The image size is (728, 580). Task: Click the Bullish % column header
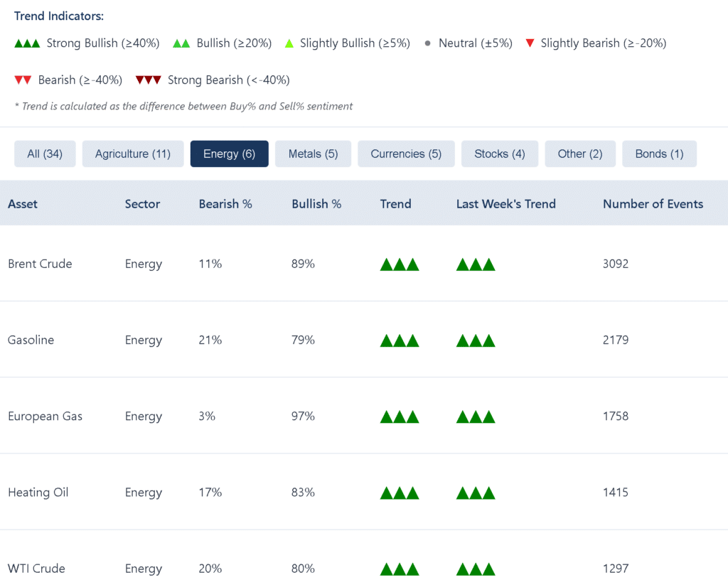tap(316, 204)
